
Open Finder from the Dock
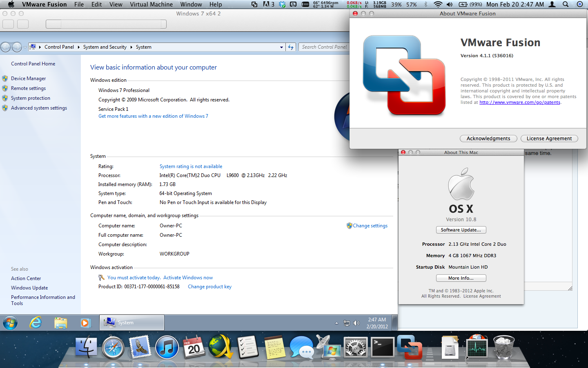click(86, 348)
